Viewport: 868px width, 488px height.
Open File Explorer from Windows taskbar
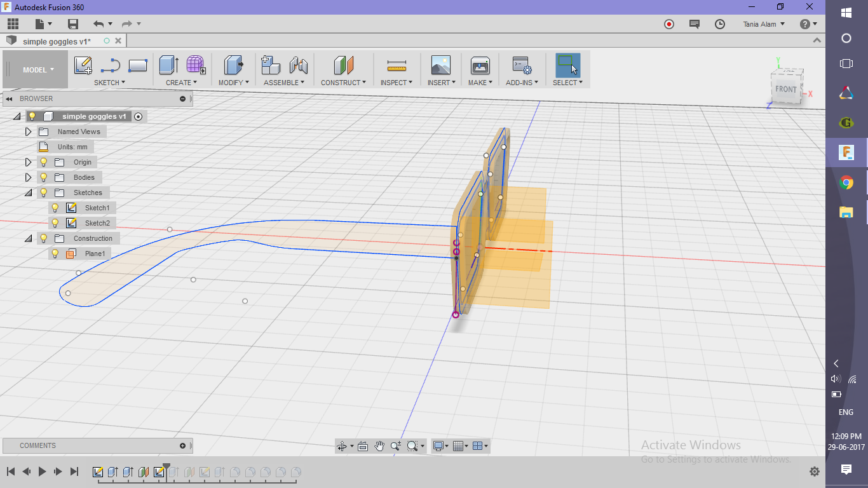(846, 212)
